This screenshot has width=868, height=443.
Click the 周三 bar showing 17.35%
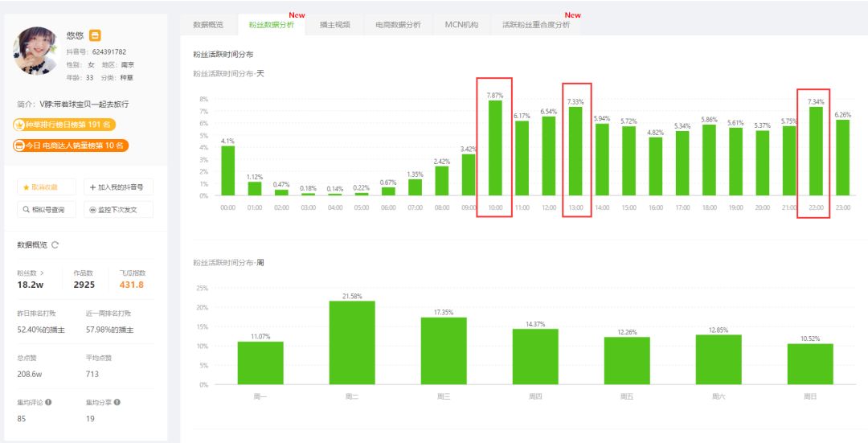pyautogui.click(x=444, y=351)
